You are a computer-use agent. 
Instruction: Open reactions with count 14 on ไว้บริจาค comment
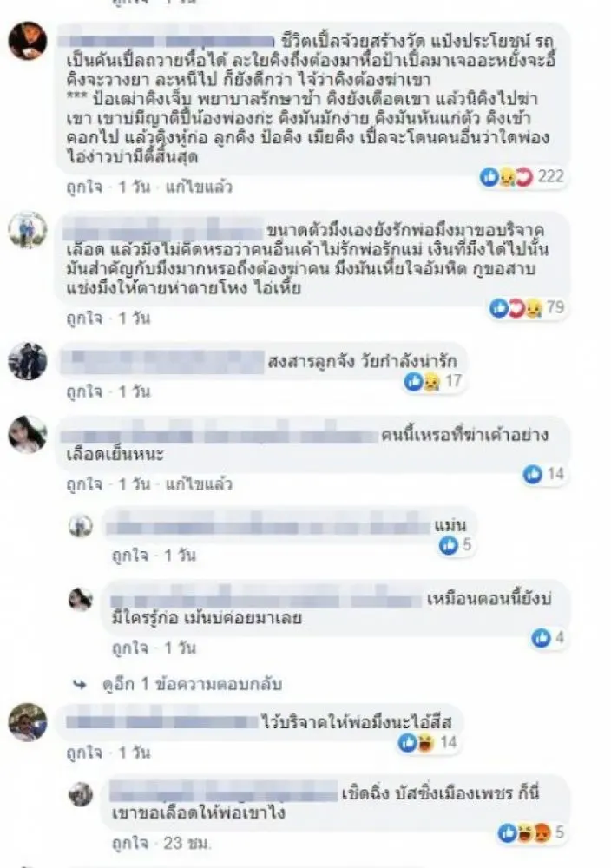pyautogui.click(x=428, y=742)
